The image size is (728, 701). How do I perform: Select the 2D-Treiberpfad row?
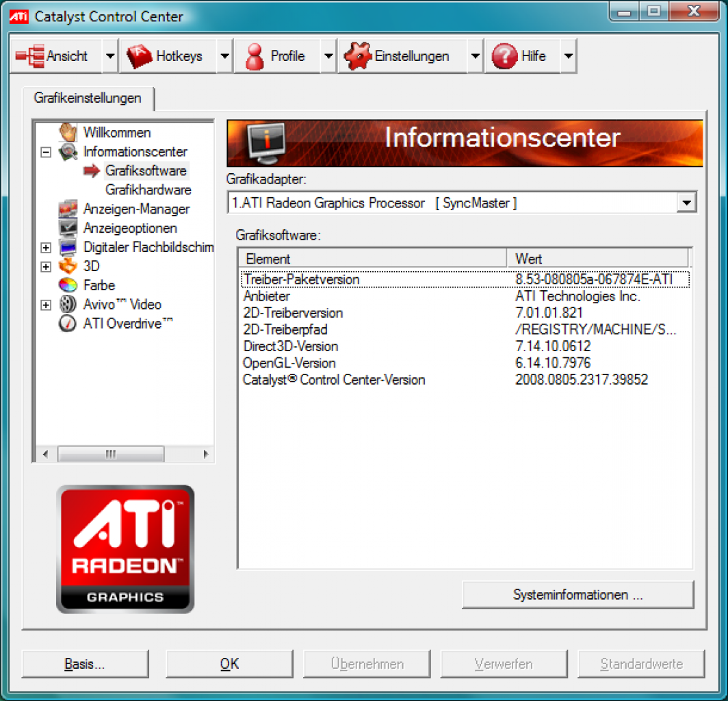click(x=465, y=329)
